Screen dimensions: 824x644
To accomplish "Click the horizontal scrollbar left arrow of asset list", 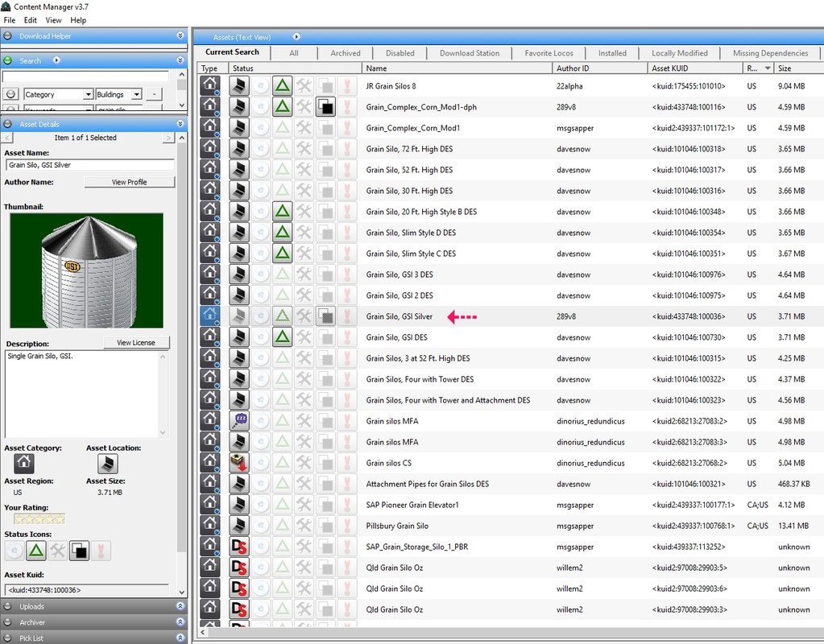I will (203, 633).
